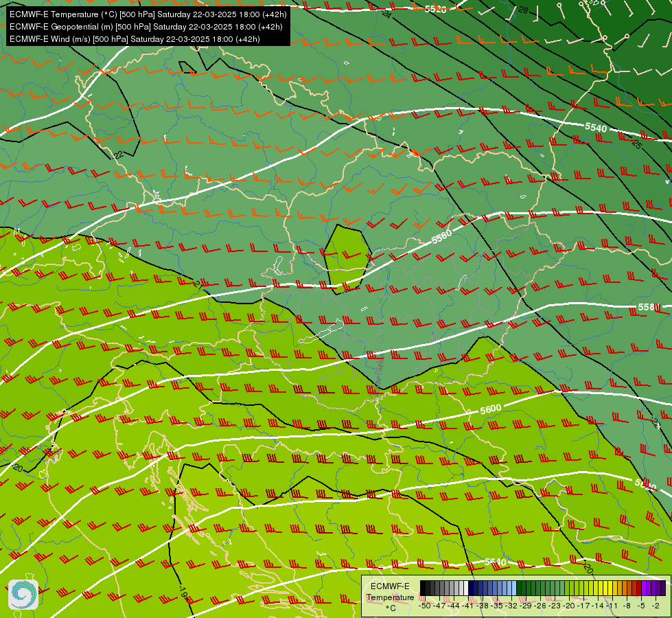Click the '-23' legend value
The image size is (672, 618).
[x=555, y=606]
